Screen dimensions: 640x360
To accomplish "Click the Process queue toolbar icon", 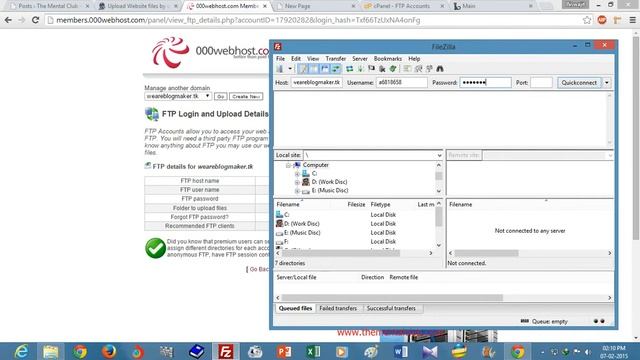I will point(361,69).
